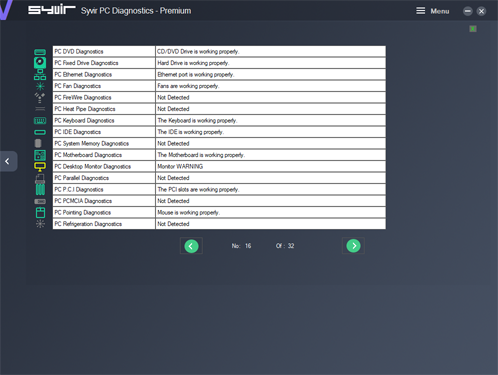
Task: Click the yellow monitor icon beside Desktop Monitor Diagnostics
Action: click(40, 167)
